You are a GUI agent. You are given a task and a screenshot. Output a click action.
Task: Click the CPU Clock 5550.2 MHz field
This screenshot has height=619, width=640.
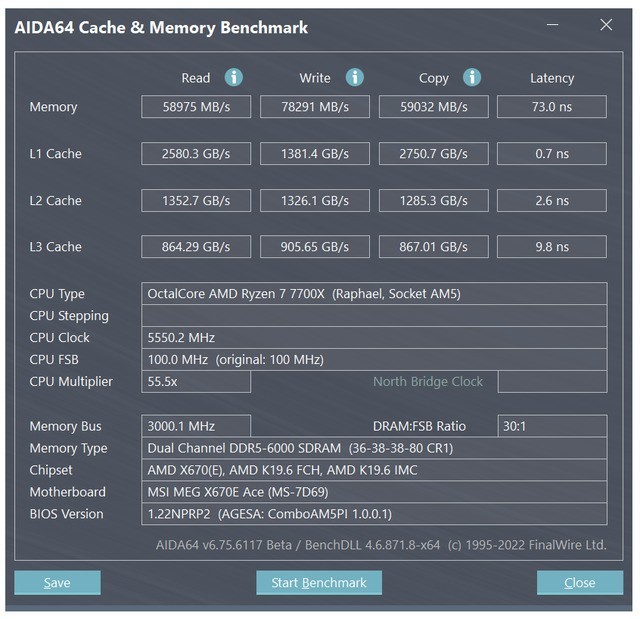[374, 338]
